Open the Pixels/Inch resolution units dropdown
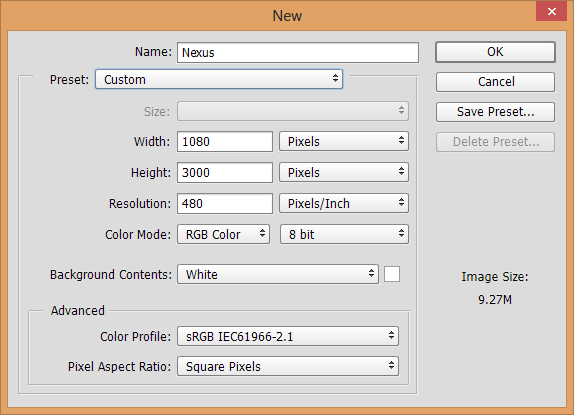Image resolution: width=574 pixels, height=415 pixels. pos(344,203)
